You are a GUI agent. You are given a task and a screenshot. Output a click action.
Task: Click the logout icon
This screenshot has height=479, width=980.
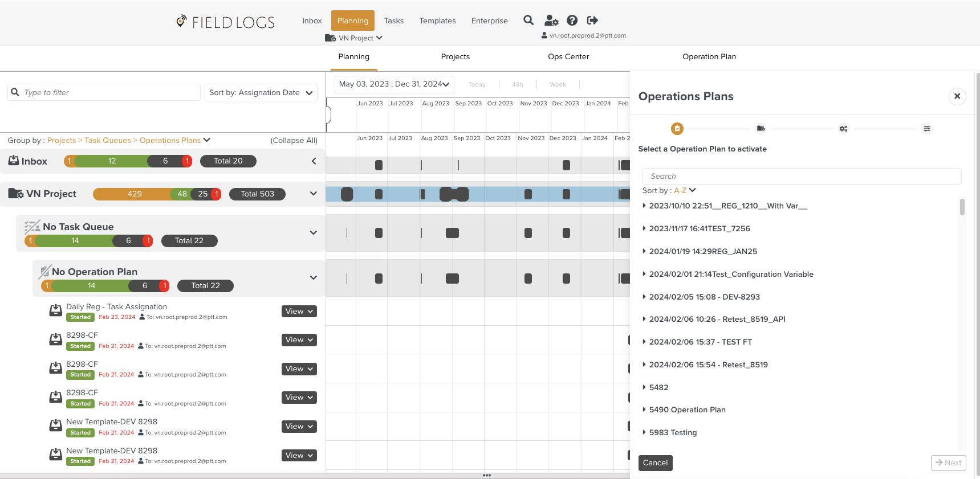pyautogui.click(x=592, y=21)
